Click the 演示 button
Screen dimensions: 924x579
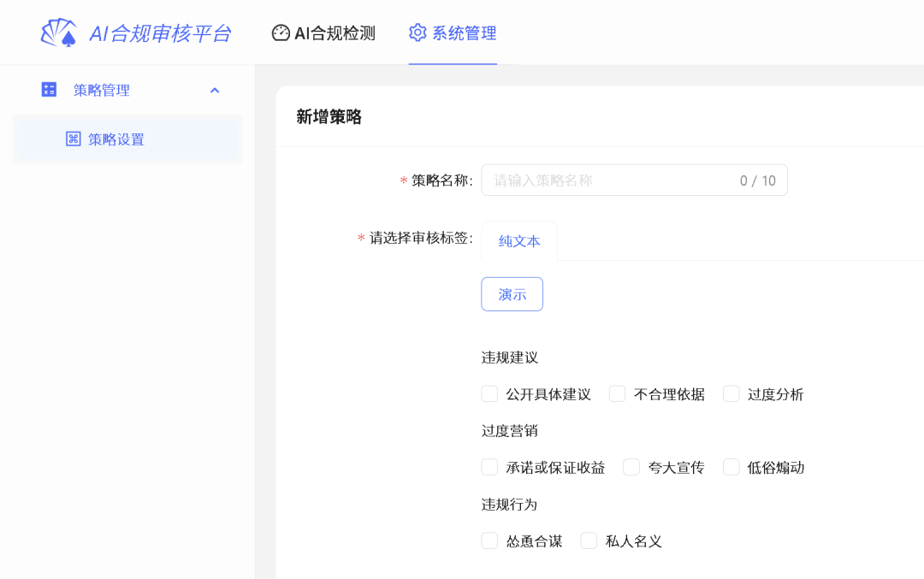click(512, 294)
